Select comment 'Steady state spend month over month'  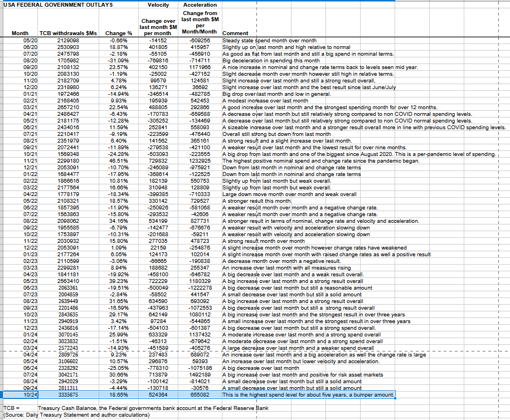pos(269,41)
